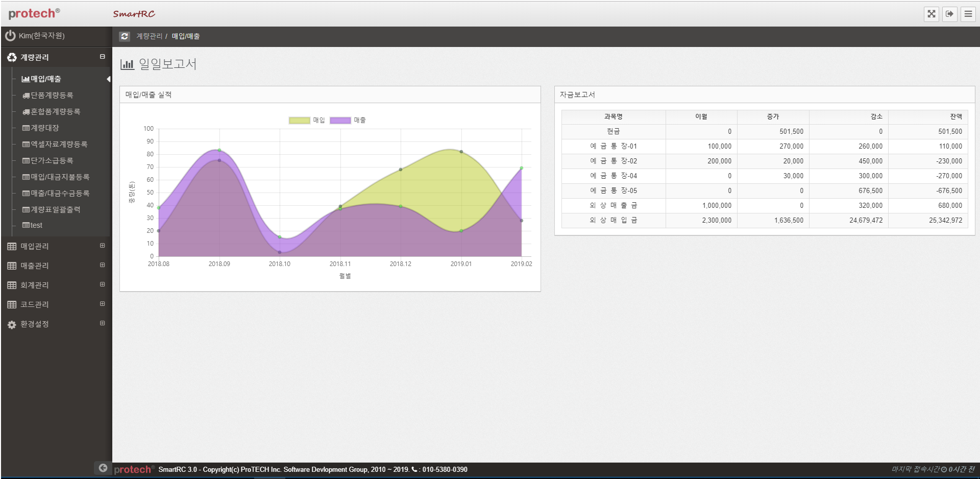Screen dimensions: 980x479
Task: Select 매출/대금수금등록 in the sidebar
Action: coord(60,194)
